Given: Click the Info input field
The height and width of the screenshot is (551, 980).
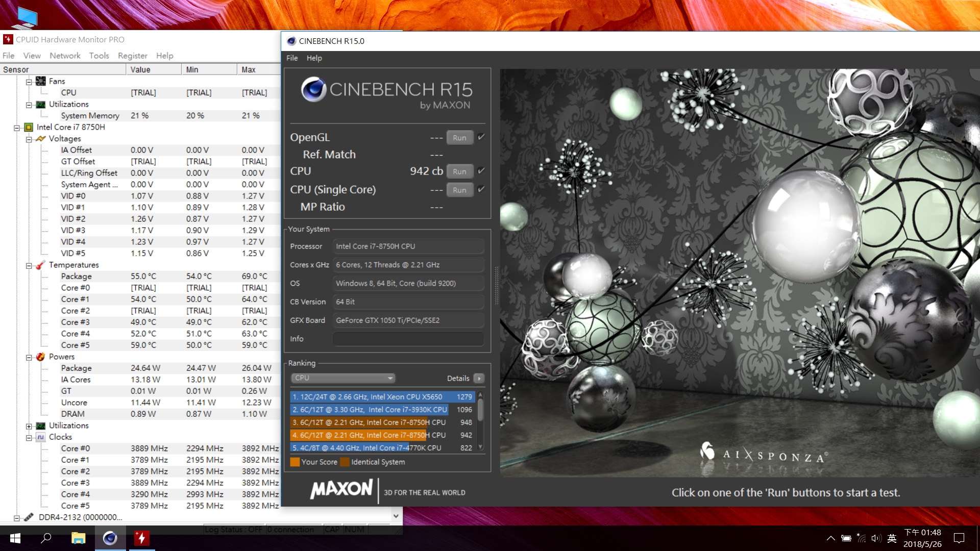Looking at the screenshot, I should click(x=408, y=339).
